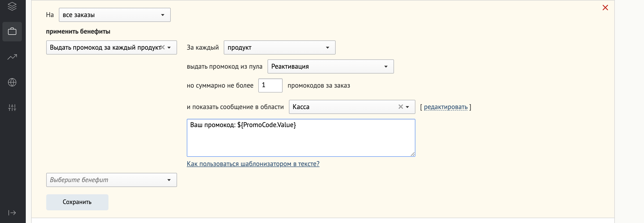This screenshot has height=223, width=644.
Task: Click the 'и показать сообщение в области' label
Action: [x=235, y=107]
